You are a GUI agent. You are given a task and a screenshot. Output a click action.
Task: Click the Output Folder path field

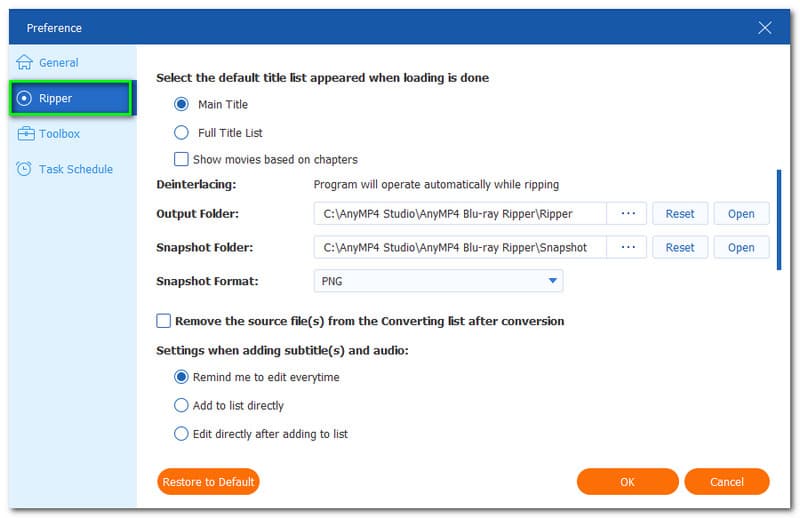pyautogui.click(x=459, y=214)
